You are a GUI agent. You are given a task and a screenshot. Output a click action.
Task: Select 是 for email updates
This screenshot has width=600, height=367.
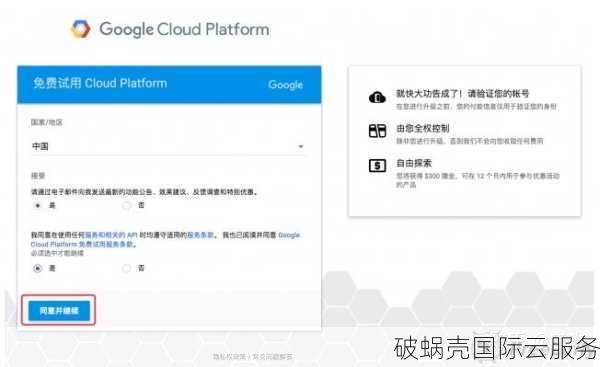tap(38, 206)
